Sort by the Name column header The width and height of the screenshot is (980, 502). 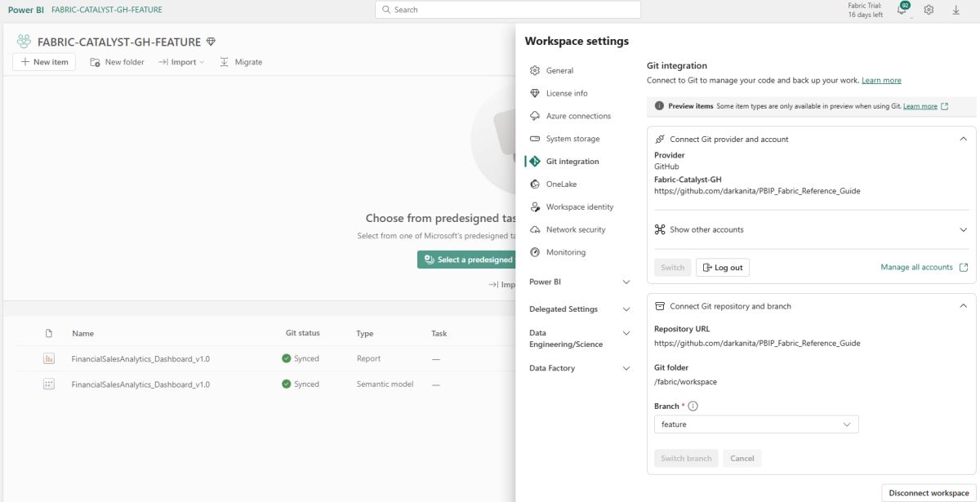coord(82,333)
